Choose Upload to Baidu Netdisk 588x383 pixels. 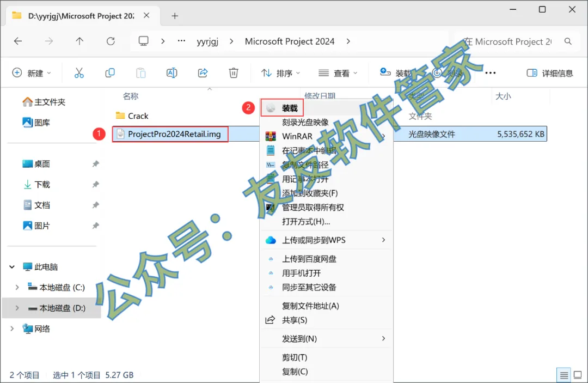(309, 259)
